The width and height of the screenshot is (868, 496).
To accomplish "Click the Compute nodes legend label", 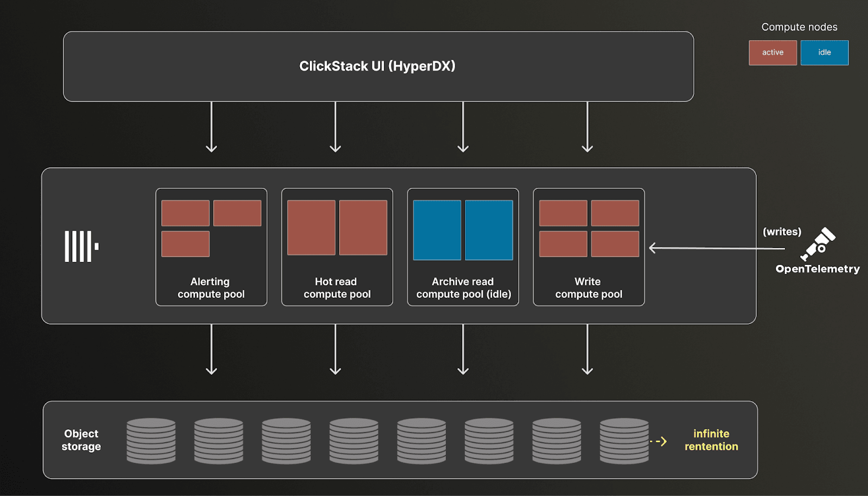I will [x=799, y=26].
